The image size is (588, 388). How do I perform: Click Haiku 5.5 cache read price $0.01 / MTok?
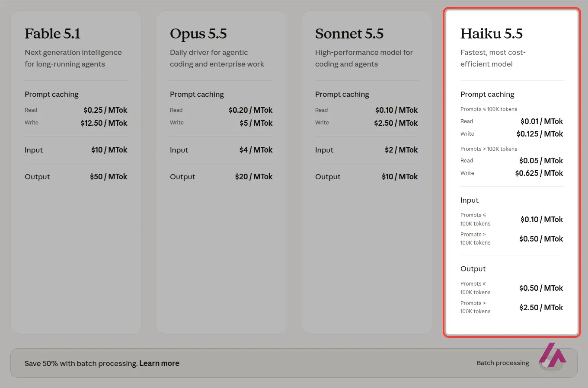pos(542,121)
